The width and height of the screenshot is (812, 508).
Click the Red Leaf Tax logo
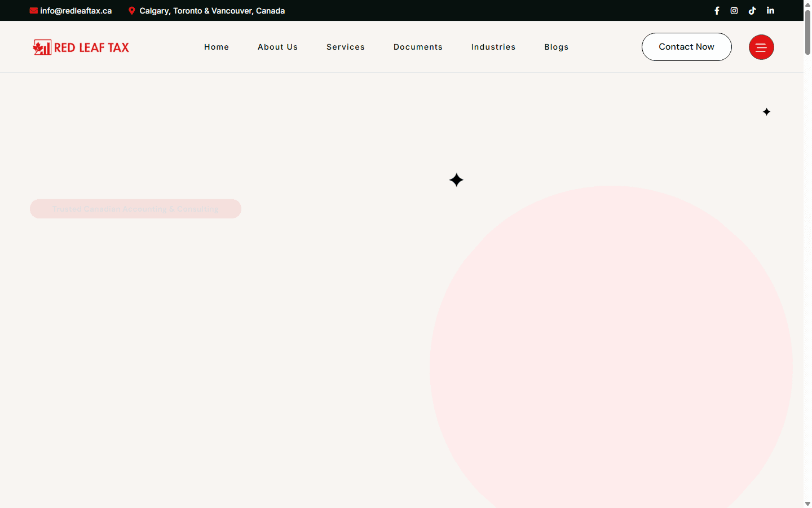pos(81,47)
